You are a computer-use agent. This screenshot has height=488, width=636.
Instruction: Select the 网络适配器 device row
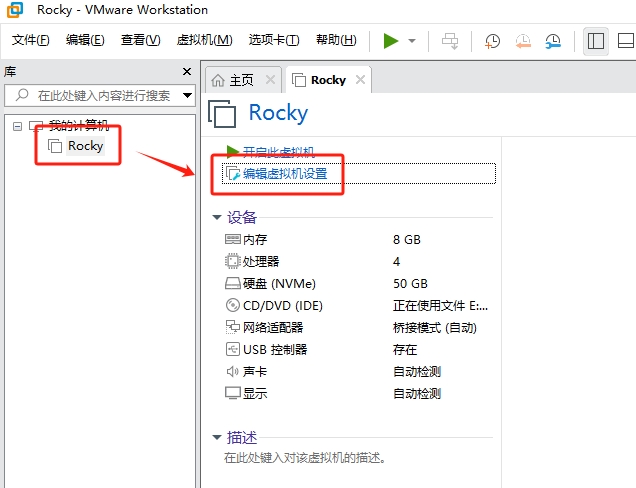coord(273,328)
